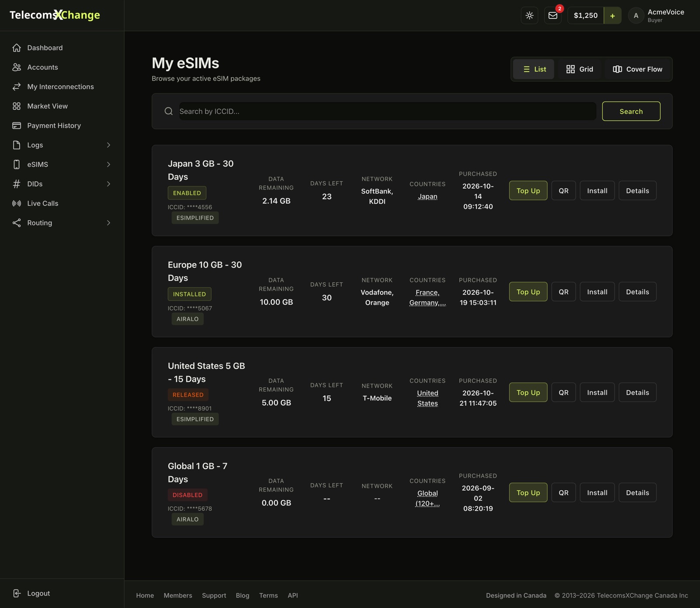Viewport: 700px width, 608px height.
Task: Click the RELEASED status badge
Action: click(188, 395)
